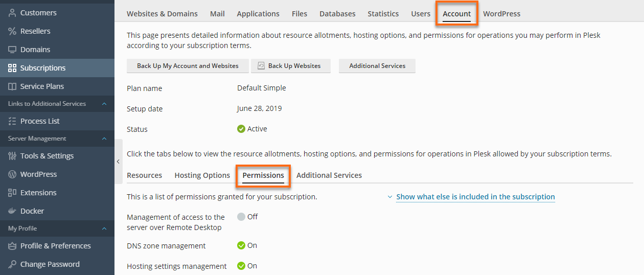Click the Docker whale icon
Screen dimensions: 644x275
coord(12,211)
